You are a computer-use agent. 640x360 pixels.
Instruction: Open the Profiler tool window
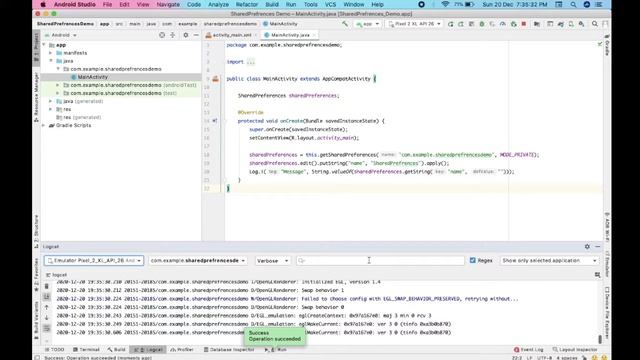click(x=182, y=350)
